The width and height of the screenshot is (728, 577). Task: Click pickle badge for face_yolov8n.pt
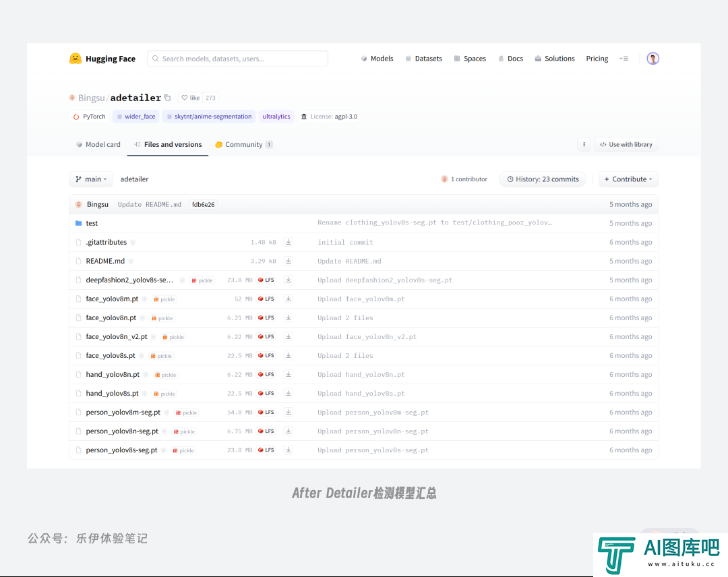(162, 318)
